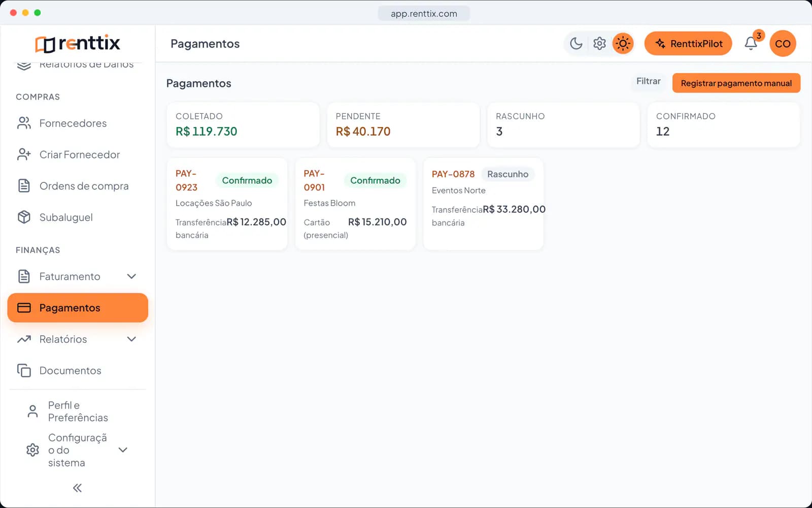This screenshot has width=812, height=508.
Task: Click the Relatórios trend icon
Action: [24, 339]
